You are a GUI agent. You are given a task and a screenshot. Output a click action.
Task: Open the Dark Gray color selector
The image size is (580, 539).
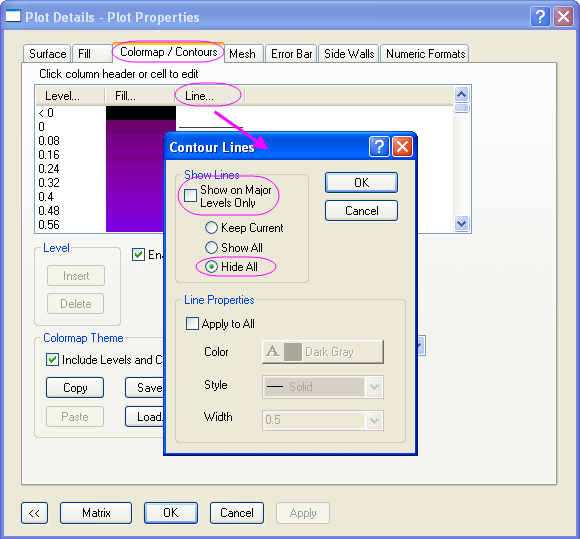pos(323,352)
